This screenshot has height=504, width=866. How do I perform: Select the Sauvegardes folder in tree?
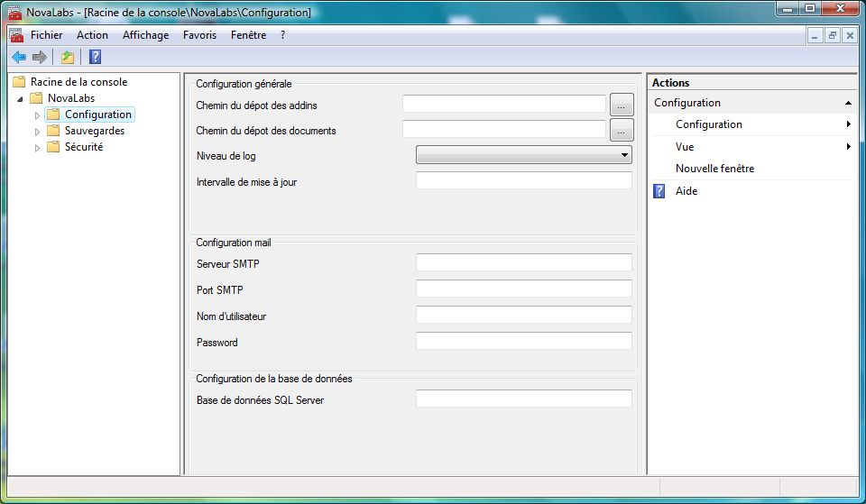click(94, 131)
